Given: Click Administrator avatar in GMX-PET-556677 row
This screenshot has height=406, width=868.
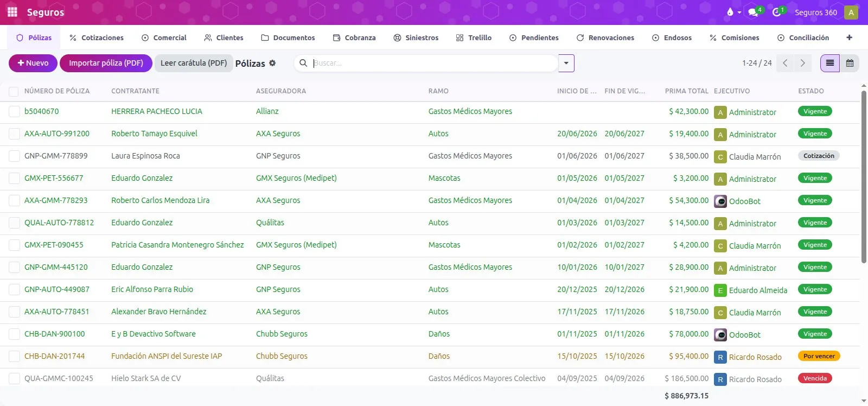Looking at the screenshot, I should point(720,179).
